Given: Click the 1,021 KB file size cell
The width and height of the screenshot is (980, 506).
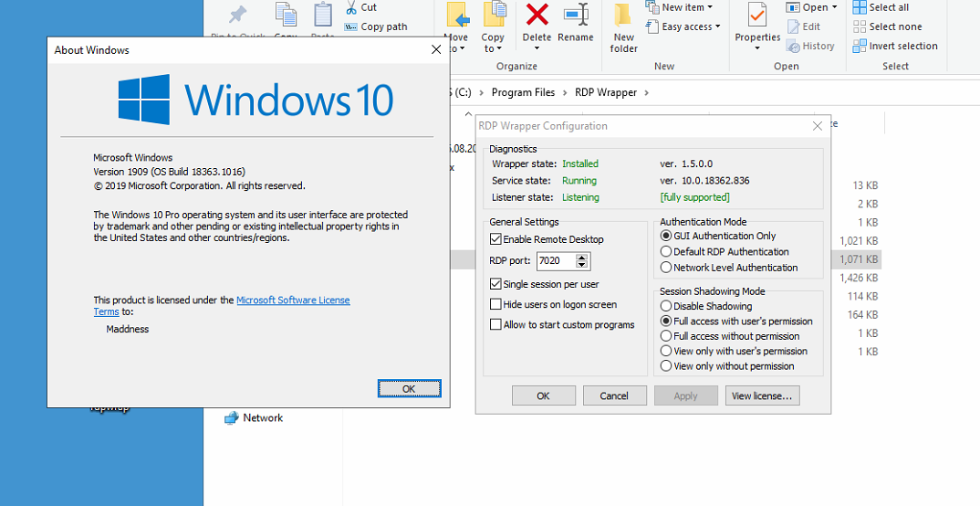Looking at the screenshot, I should pyautogui.click(x=859, y=241).
